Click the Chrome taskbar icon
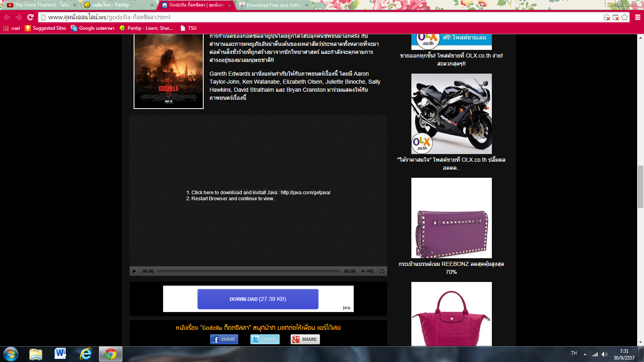Screen dimensions: 644x362 click(x=111, y=354)
